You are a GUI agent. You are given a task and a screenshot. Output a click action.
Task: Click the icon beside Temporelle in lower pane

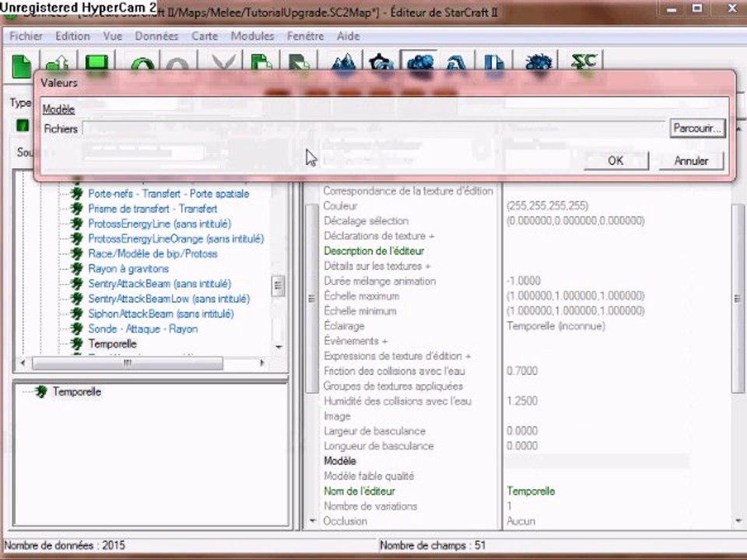click(41, 391)
